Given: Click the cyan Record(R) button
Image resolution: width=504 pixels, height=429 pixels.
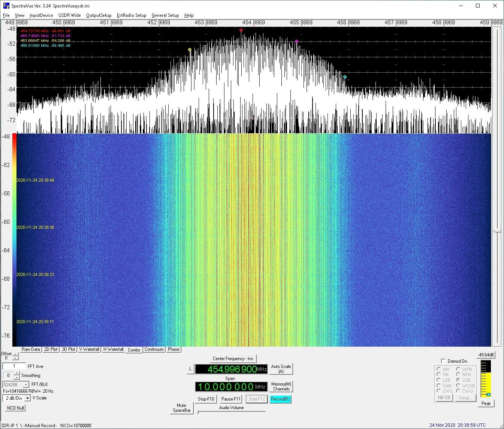Looking at the screenshot, I should [280, 399].
